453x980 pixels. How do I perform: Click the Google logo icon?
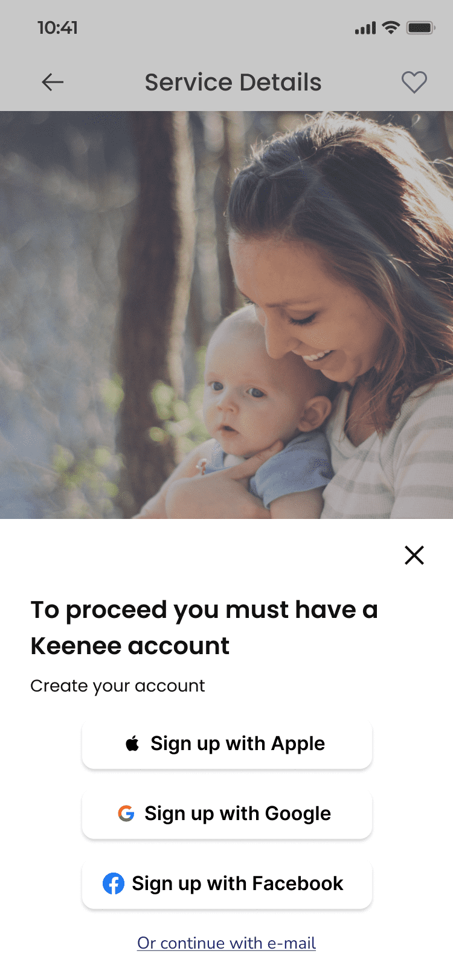tap(126, 813)
